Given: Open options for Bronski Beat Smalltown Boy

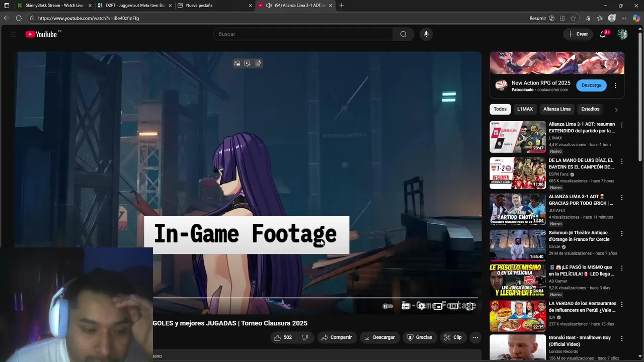Looking at the screenshot, I should pos(622,339).
